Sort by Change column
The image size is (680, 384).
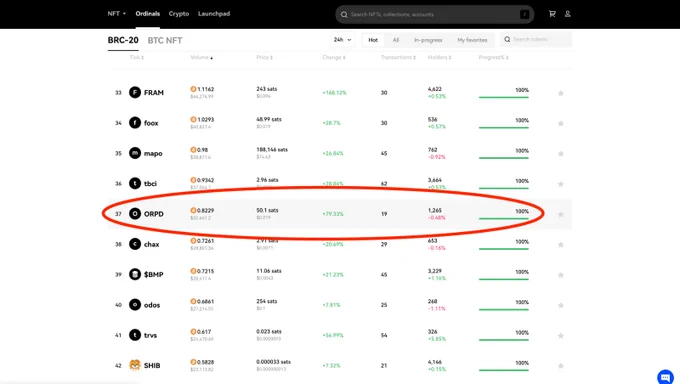tap(334, 57)
